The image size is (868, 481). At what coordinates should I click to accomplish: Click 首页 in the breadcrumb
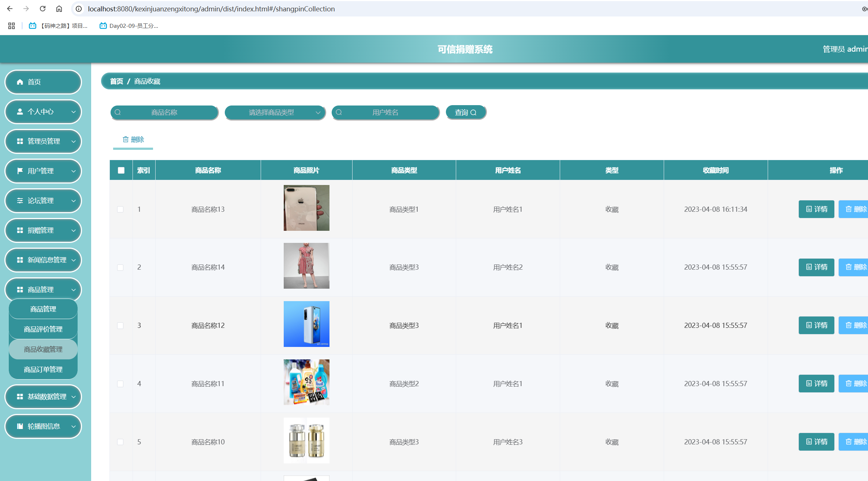[117, 81]
